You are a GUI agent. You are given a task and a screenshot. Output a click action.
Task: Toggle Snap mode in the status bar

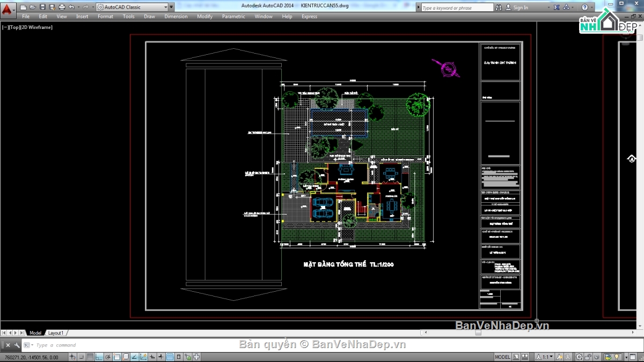point(81,356)
